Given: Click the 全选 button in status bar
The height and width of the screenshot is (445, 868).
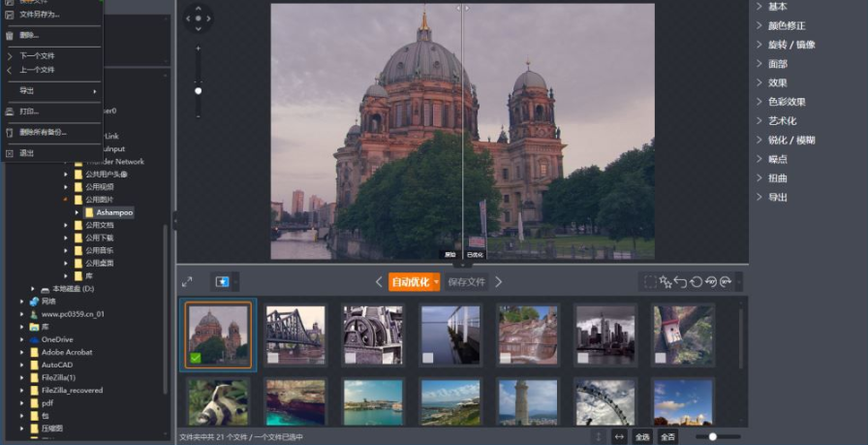Looking at the screenshot, I should click(x=641, y=436).
